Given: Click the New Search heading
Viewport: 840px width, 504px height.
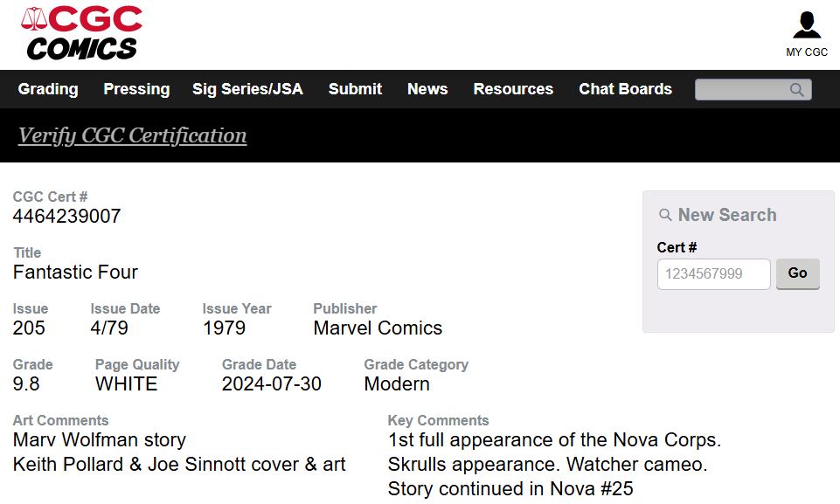Looking at the screenshot, I should tap(727, 215).
